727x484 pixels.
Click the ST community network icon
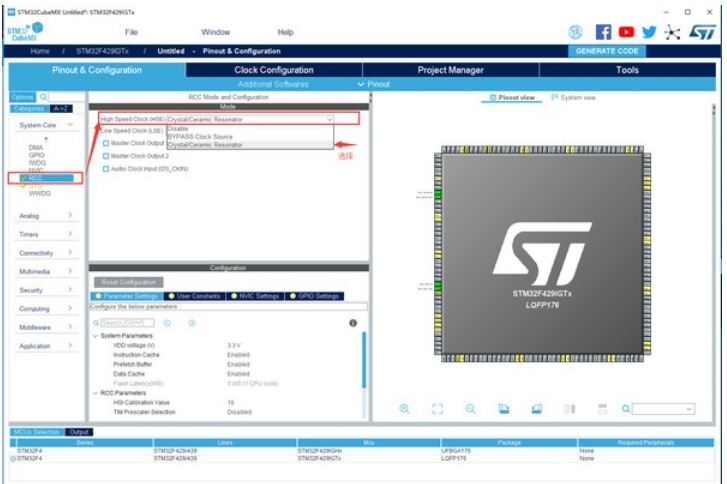pos(672,32)
